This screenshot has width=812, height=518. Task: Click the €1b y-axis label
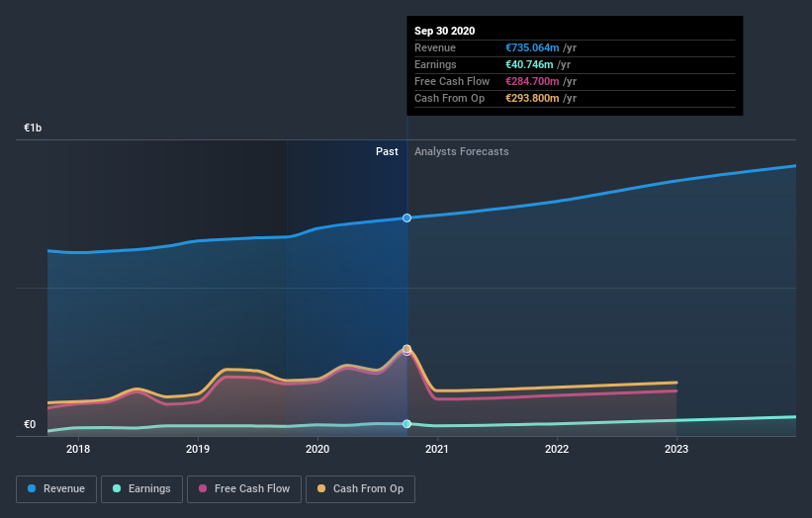(33, 128)
